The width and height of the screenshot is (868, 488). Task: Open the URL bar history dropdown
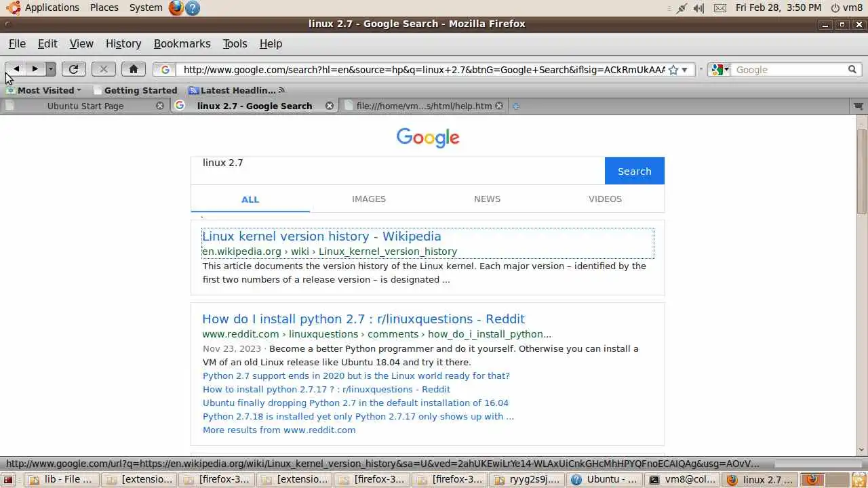[684, 70]
